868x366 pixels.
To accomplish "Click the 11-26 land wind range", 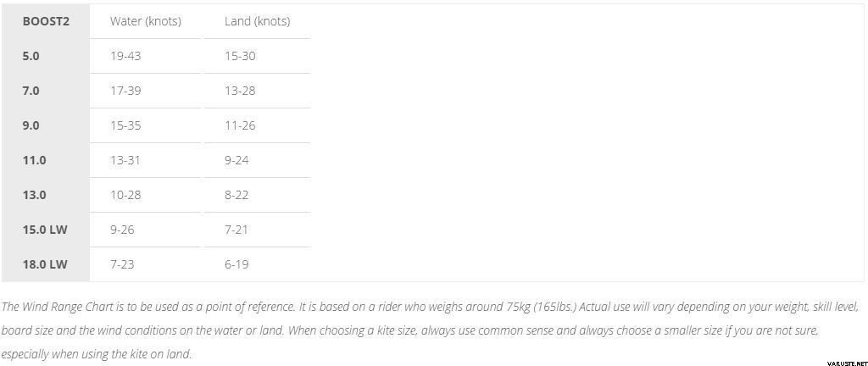I will point(240,126).
